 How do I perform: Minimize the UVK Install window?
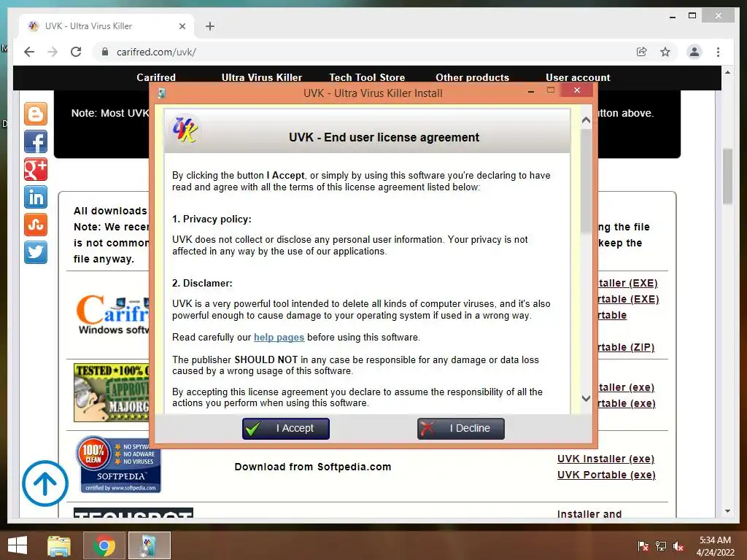[x=531, y=91]
